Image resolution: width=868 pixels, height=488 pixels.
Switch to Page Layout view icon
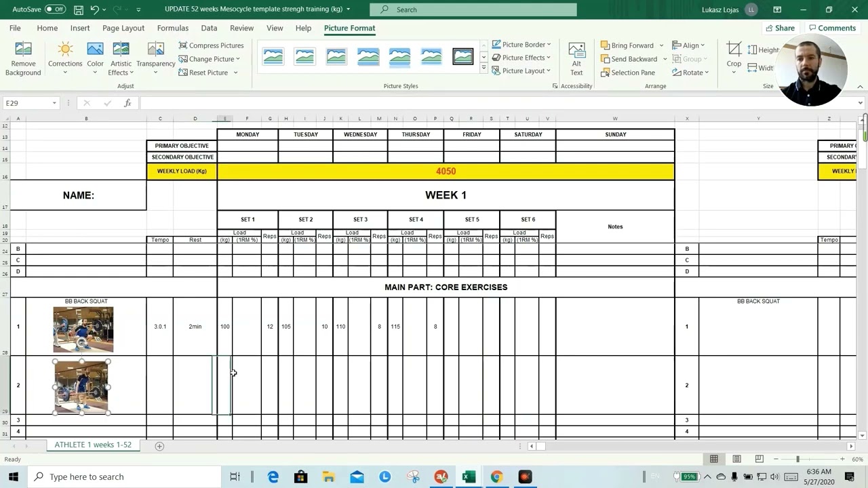coord(736,459)
